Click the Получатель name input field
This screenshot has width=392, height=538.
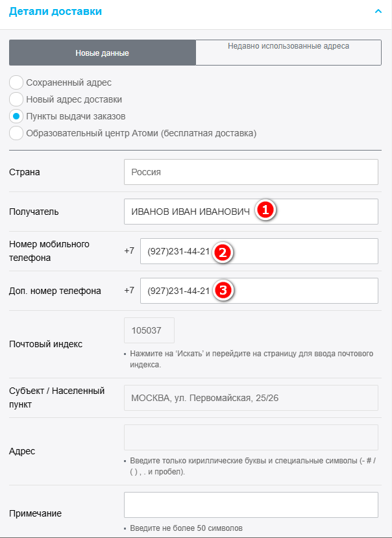(x=188, y=212)
